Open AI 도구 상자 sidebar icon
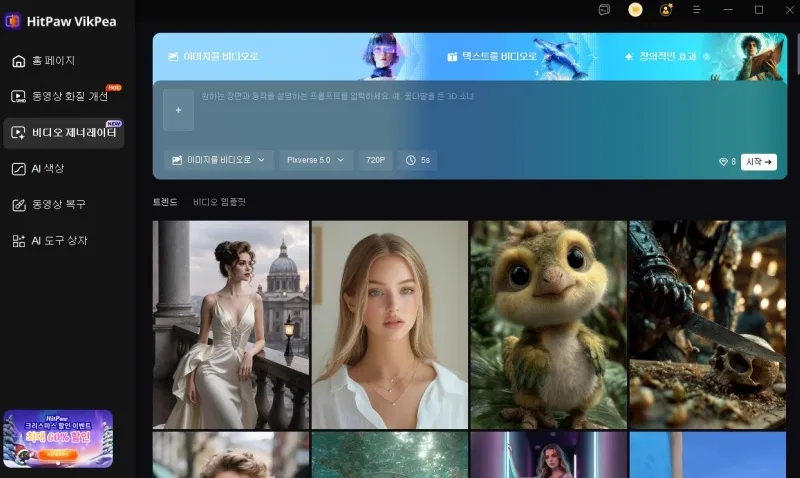 [18, 241]
